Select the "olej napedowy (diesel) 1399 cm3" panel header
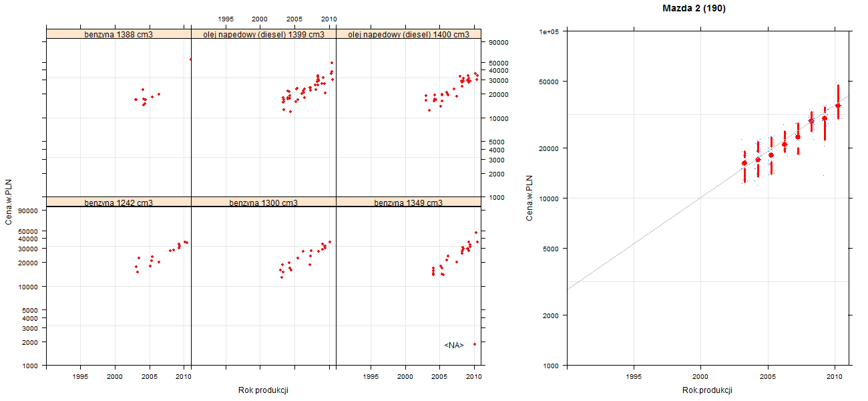The height and width of the screenshot is (401, 868). (264, 34)
